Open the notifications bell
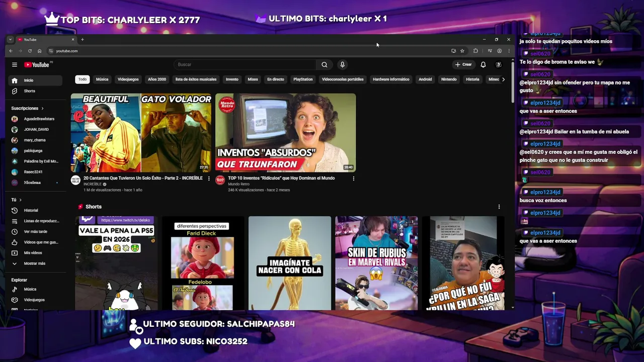This screenshot has height=362, width=644. click(x=483, y=64)
